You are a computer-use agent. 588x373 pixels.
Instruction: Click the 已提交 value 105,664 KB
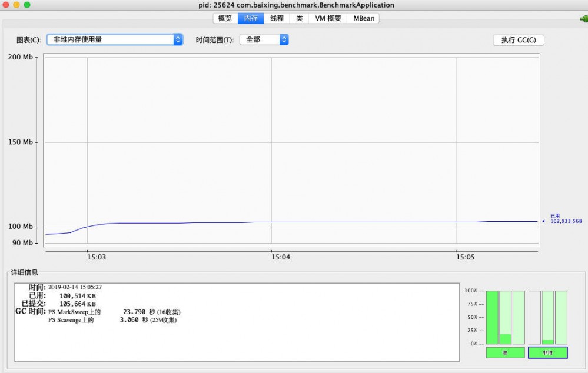(x=78, y=304)
